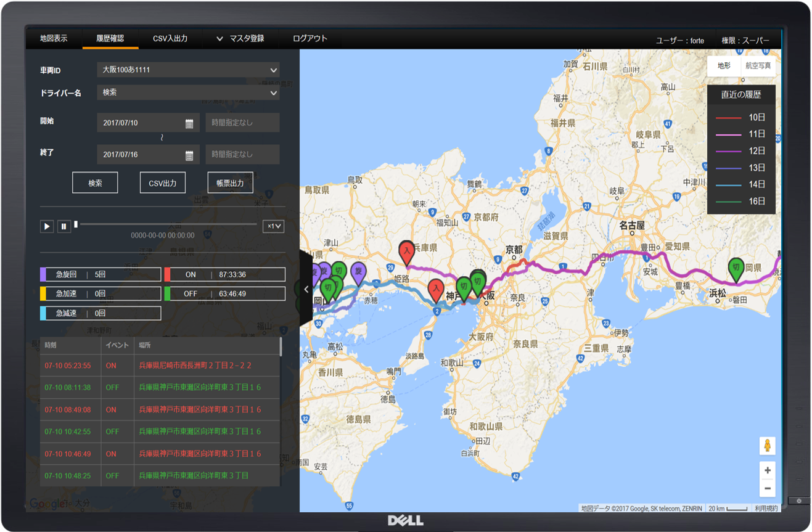The width and height of the screenshot is (812, 532).
Task: Open the start date calendar picker icon
Action: [189, 123]
